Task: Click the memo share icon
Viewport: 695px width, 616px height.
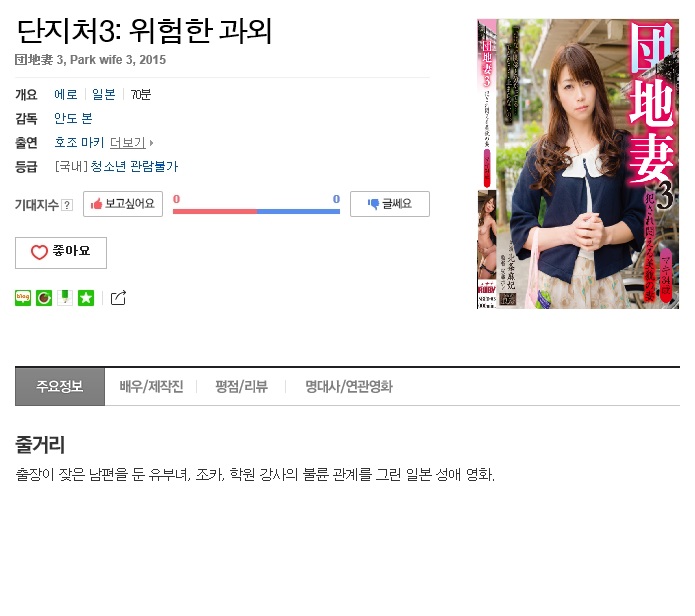Action: coord(65,298)
